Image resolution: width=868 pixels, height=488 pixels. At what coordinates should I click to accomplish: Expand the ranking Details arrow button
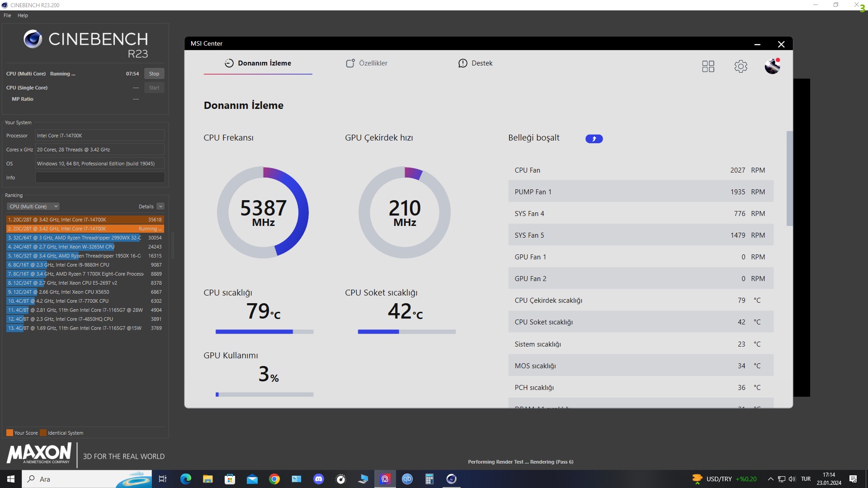[x=160, y=206]
